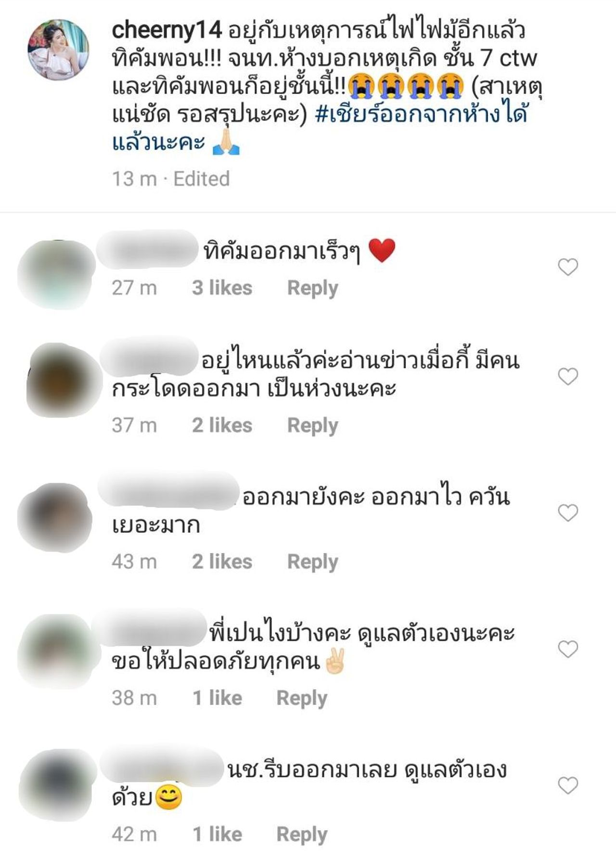Open blurred avatar of first commenter
This screenshot has height=860, width=616.
pyautogui.click(x=56, y=274)
